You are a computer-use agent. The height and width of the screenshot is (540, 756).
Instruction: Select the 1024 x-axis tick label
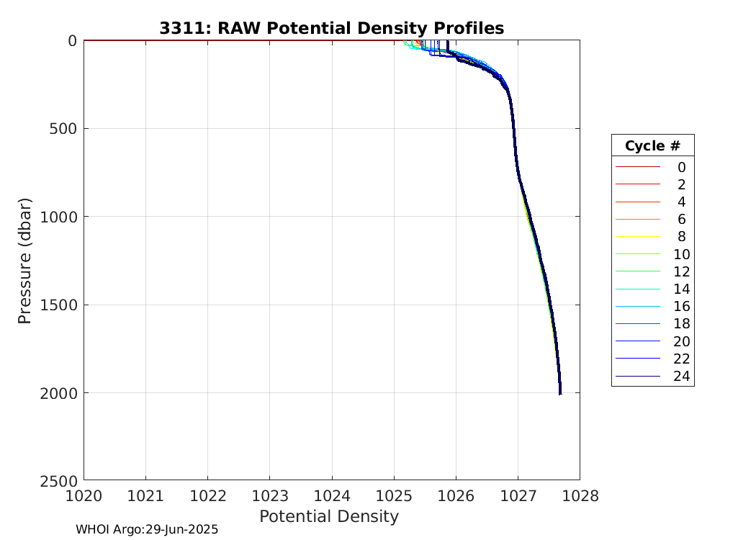[x=332, y=495]
